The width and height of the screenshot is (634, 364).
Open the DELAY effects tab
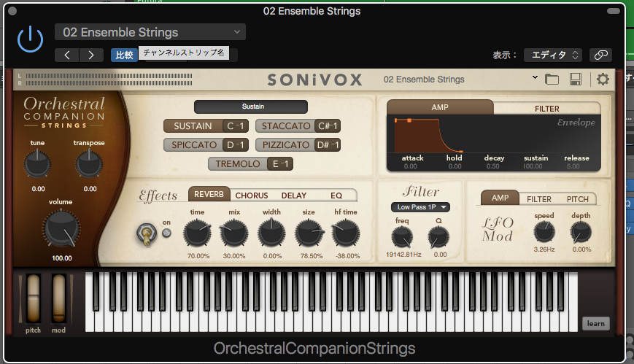pos(294,195)
